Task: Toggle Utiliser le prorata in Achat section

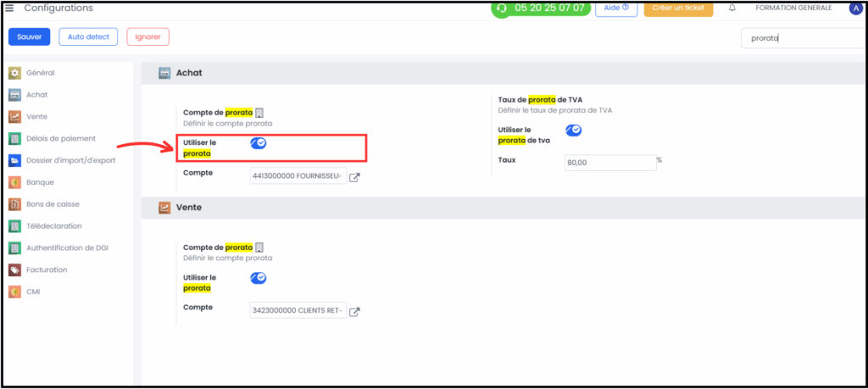Action: click(x=258, y=142)
